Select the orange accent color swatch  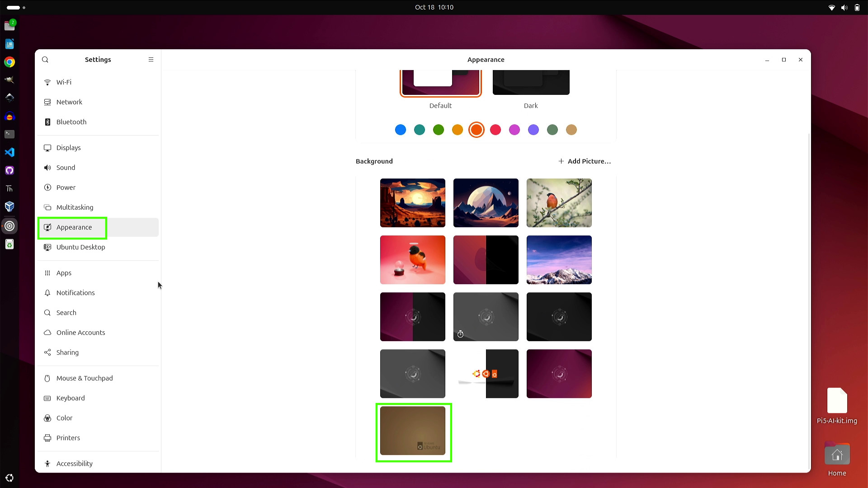pyautogui.click(x=476, y=130)
